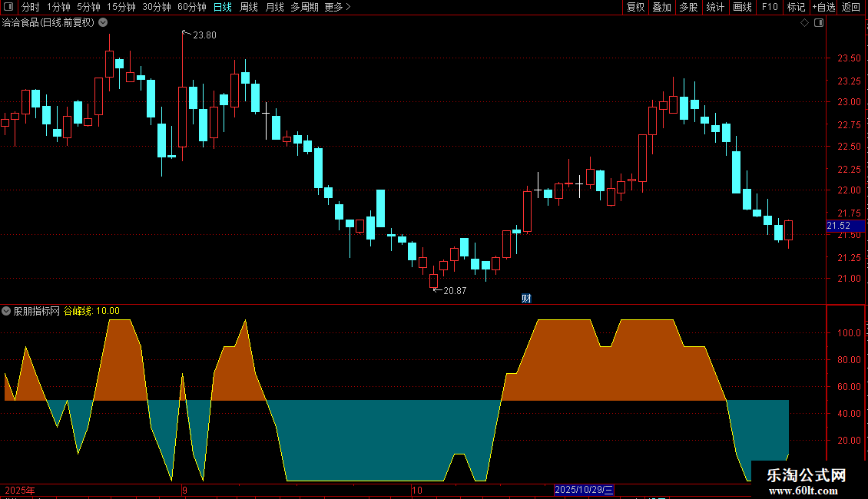The height and width of the screenshot is (499, 868).
Task: Click the 2025年 label on time axis
Action: (x=20, y=490)
